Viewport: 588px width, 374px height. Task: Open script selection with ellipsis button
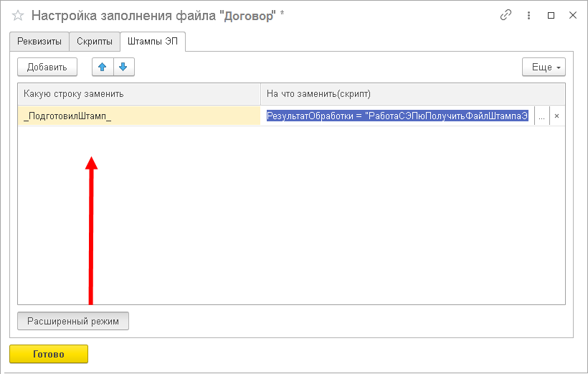click(541, 116)
